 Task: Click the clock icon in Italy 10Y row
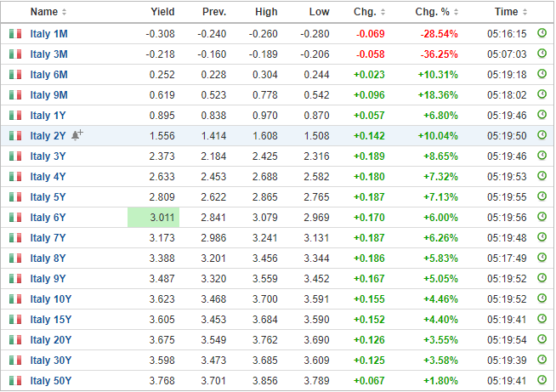pyautogui.click(x=542, y=298)
